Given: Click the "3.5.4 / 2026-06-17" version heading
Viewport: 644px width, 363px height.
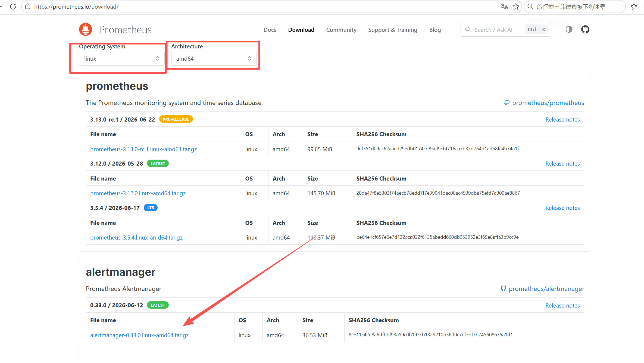Looking at the screenshot, I should coord(115,208).
